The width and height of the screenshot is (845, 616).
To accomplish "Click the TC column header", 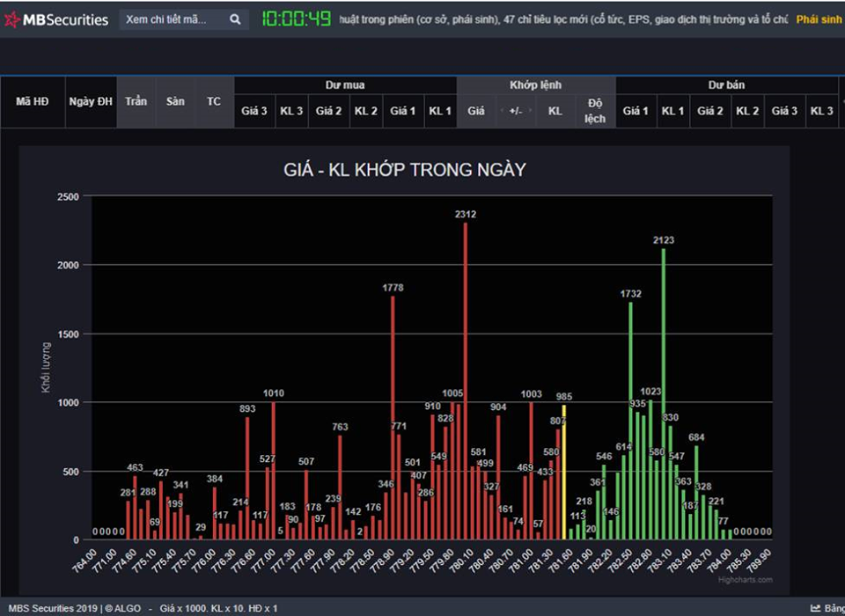I will [214, 101].
